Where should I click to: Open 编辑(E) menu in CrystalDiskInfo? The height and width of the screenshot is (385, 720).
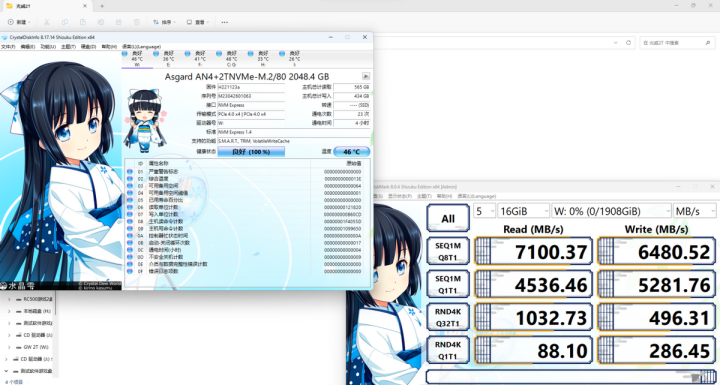28,46
